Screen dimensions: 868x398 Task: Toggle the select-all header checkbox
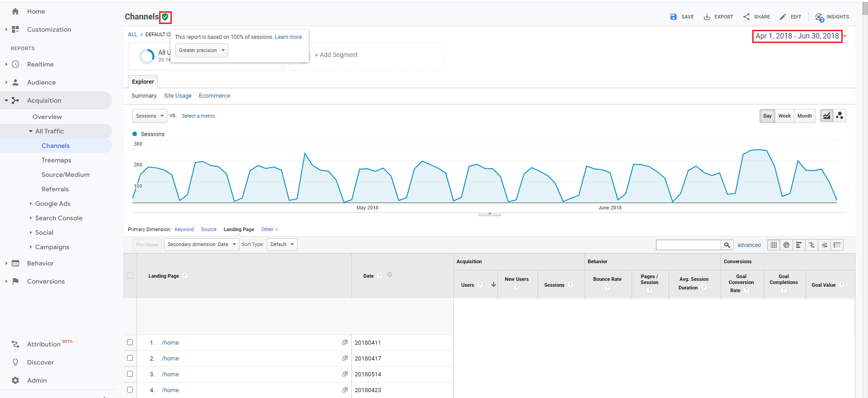point(130,276)
